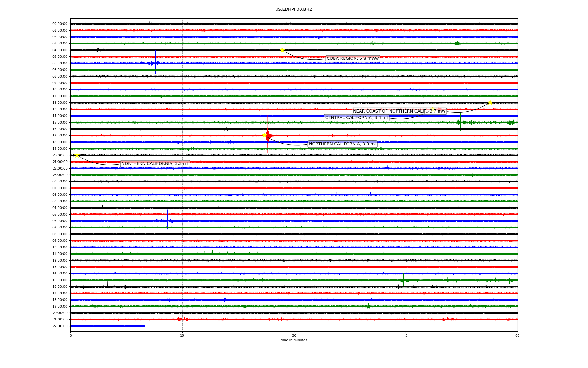Click the NORTHERN CALIFORNIA label below the 20:00:00 trace
588x368 pixels.
click(155, 164)
